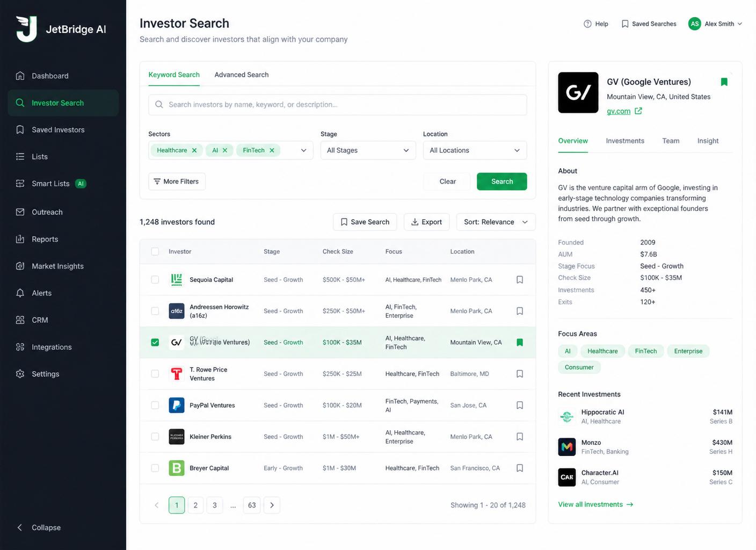
Task: Bookmark Breyer Capital row
Action: click(x=520, y=468)
